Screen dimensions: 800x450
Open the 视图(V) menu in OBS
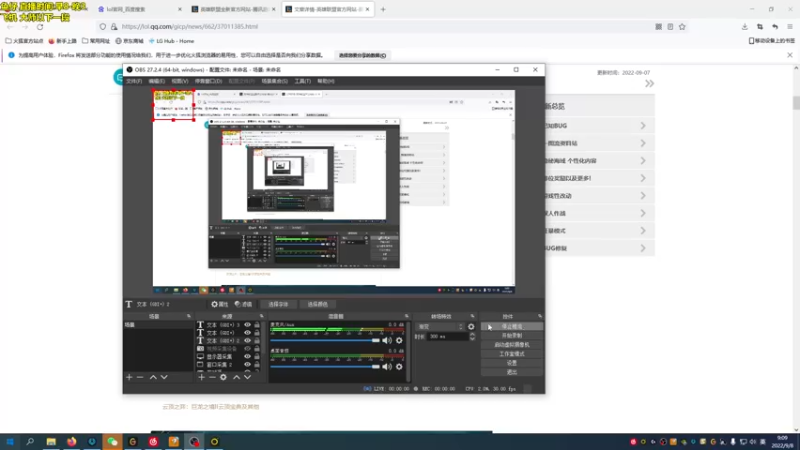click(x=180, y=81)
